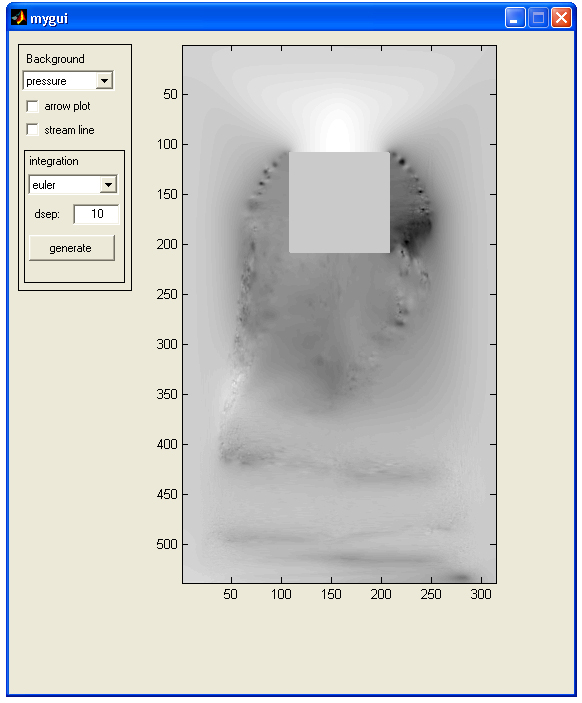
Task: Focus the dsep input field
Action: [x=96, y=214]
